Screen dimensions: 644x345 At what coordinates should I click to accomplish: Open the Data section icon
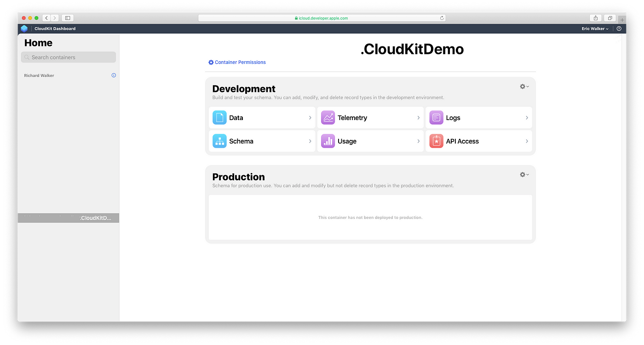point(219,118)
